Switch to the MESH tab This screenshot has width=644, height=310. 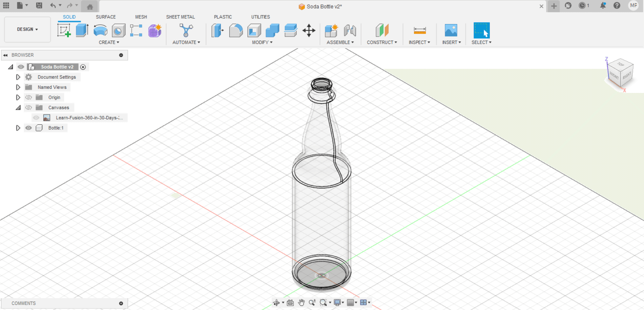tap(141, 17)
